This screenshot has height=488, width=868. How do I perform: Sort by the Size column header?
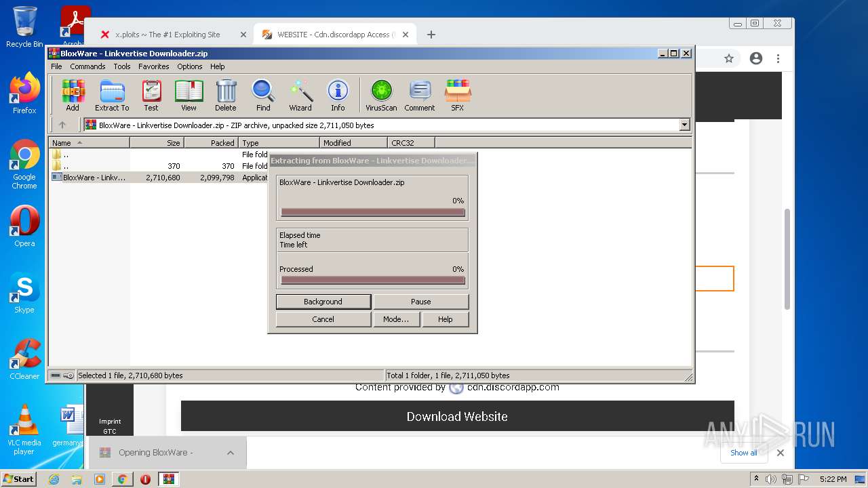click(157, 142)
